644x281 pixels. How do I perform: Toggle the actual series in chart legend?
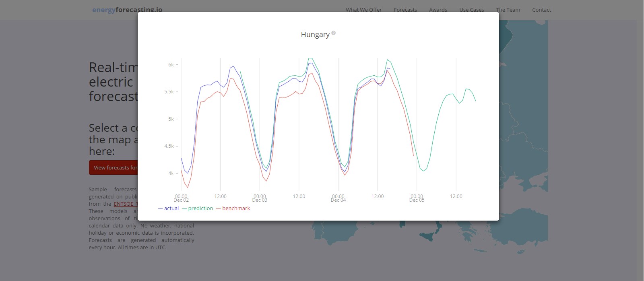(x=168, y=209)
